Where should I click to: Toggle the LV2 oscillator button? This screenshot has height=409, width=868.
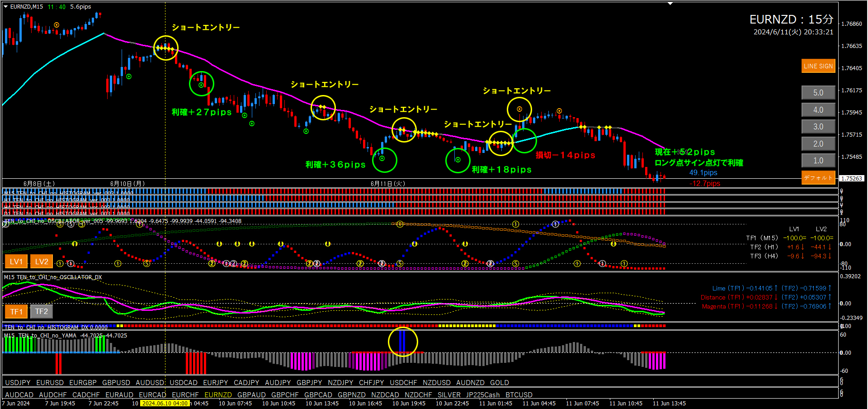point(42,262)
